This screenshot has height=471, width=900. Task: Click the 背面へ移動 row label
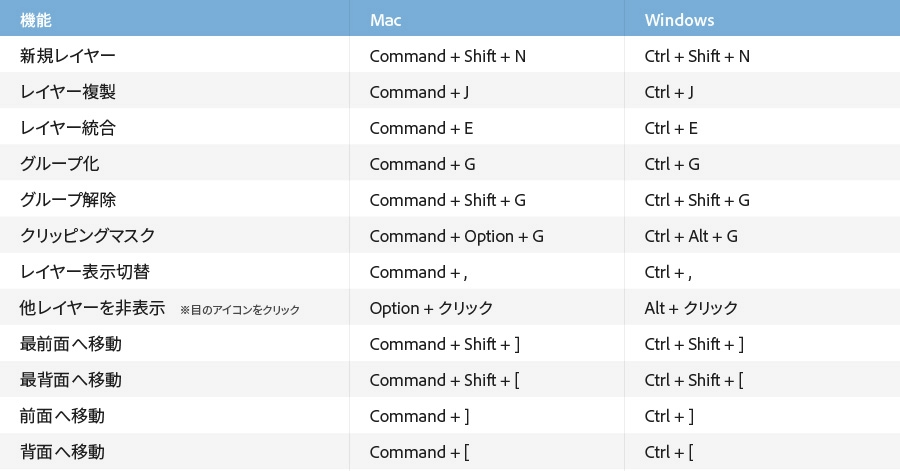point(62,452)
